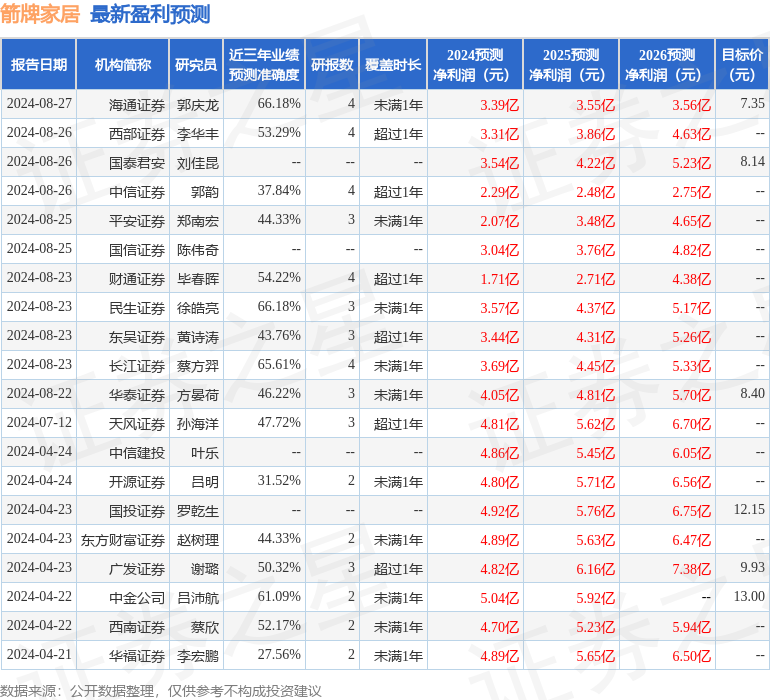This screenshot has width=770, height=700.
Task: Click researcher name 孙海洋
Action: click(198, 424)
